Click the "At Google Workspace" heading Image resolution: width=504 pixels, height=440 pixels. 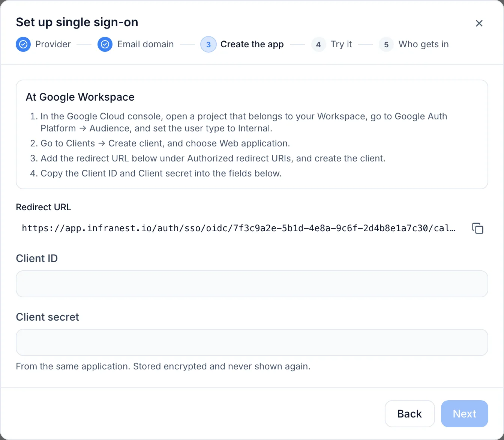click(80, 97)
